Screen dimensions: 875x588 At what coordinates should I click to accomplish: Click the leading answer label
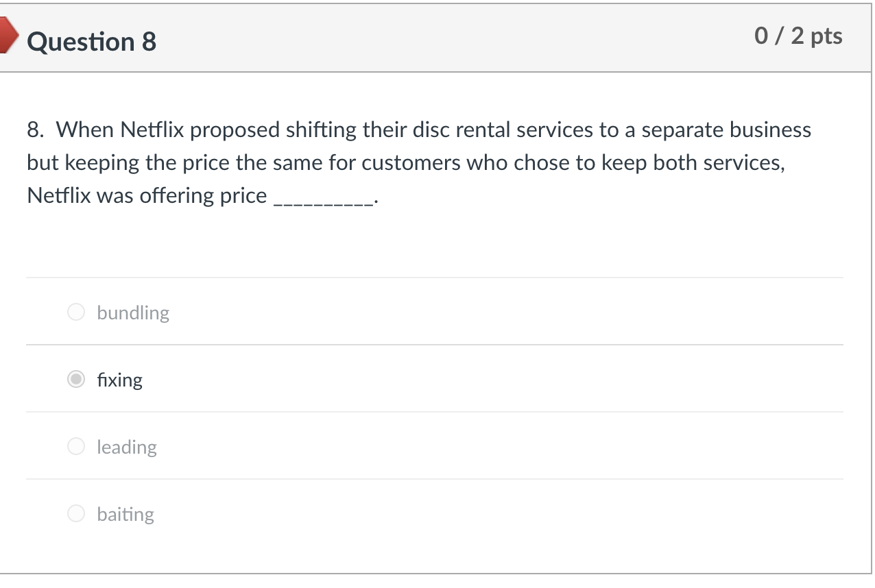(x=127, y=447)
